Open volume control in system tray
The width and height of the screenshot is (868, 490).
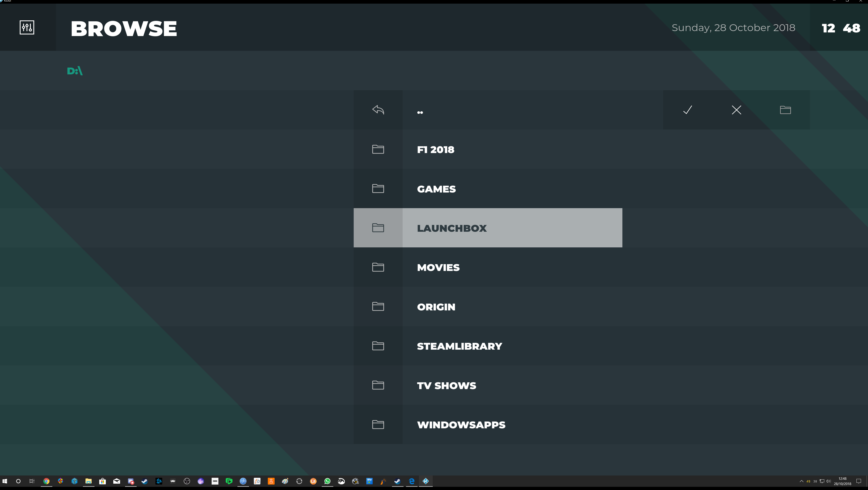click(828, 481)
